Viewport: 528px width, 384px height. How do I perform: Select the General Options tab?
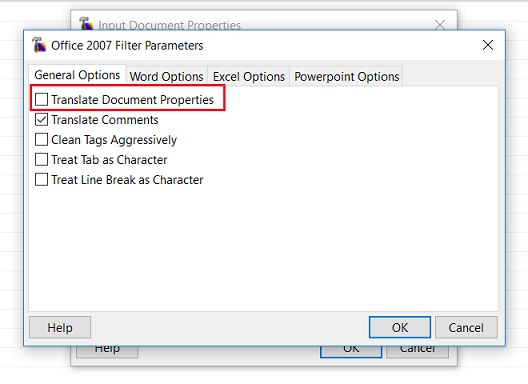pyautogui.click(x=77, y=75)
